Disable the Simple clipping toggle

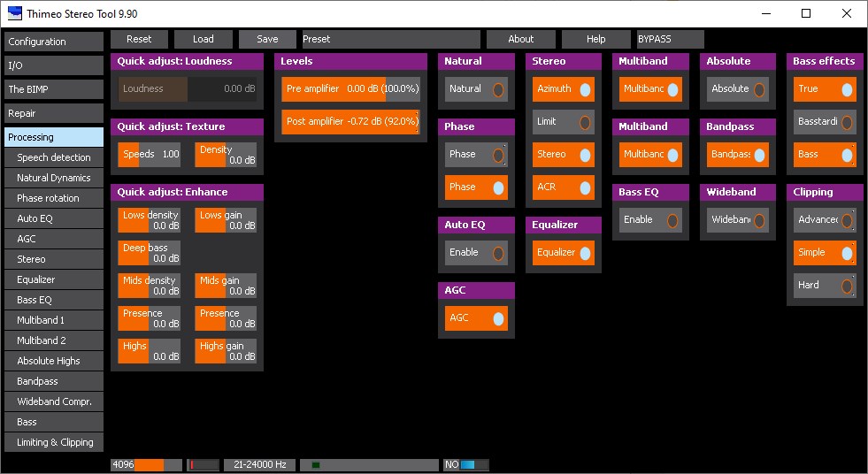click(x=825, y=253)
